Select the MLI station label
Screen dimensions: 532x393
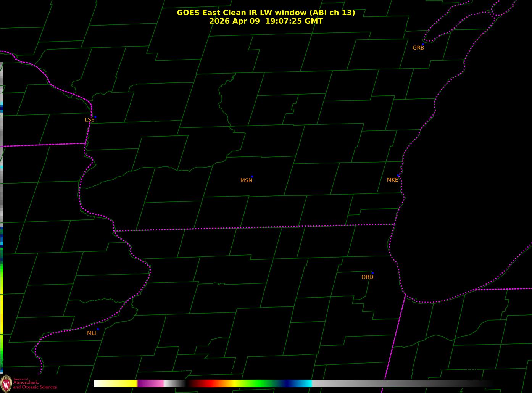92,333
